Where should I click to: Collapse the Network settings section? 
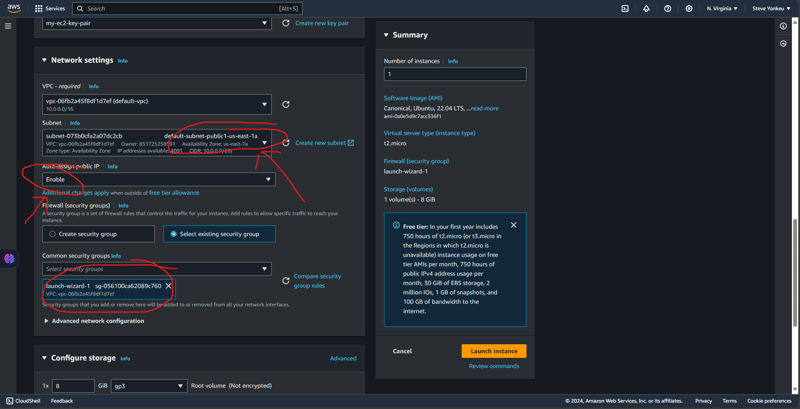pyautogui.click(x=44, y=60)
